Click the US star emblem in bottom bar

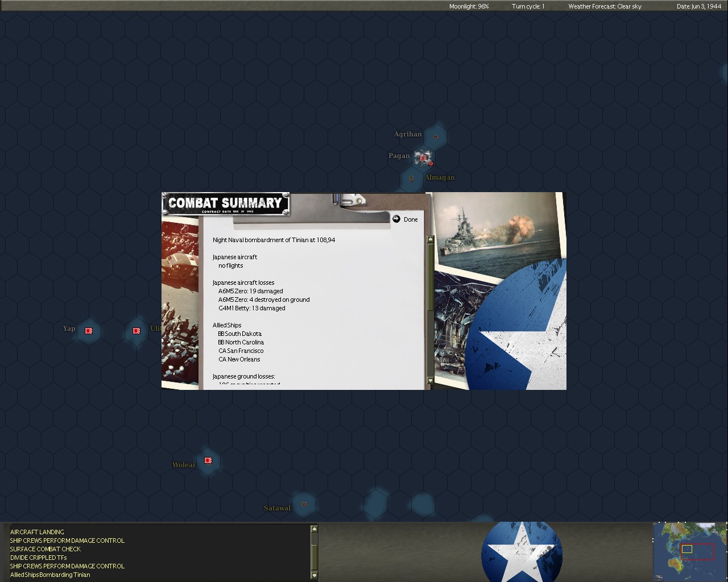tap(522, 552)
